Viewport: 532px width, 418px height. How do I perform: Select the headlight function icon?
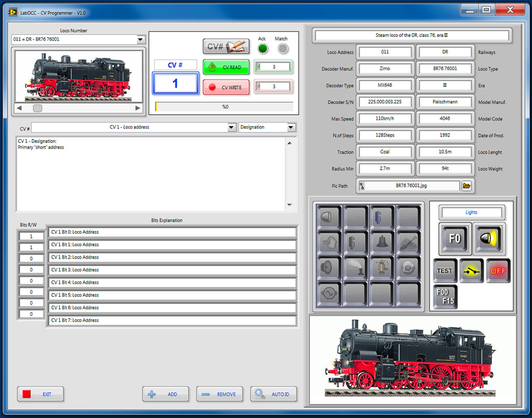point(329,216)
